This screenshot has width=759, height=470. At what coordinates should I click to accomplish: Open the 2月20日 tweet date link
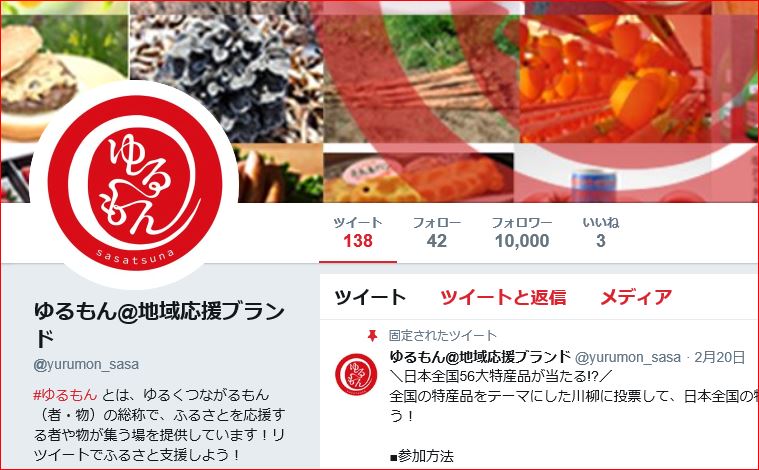click(x=719, y=357)
